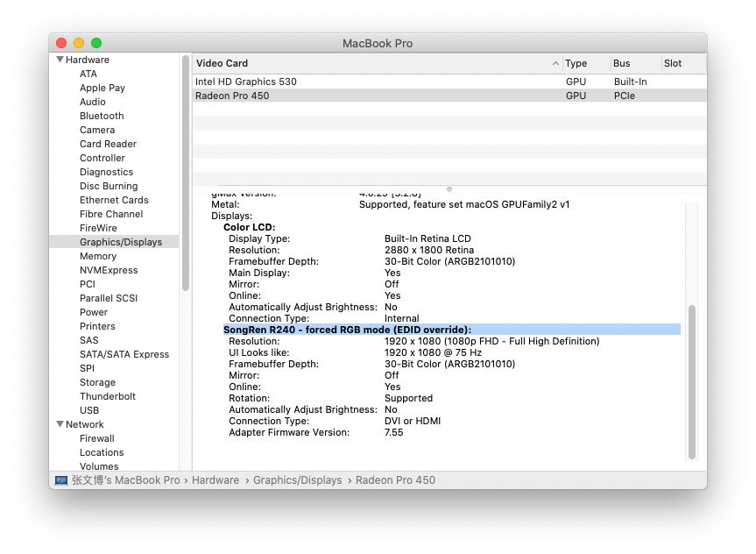Click the Network category label

point(84,424)
